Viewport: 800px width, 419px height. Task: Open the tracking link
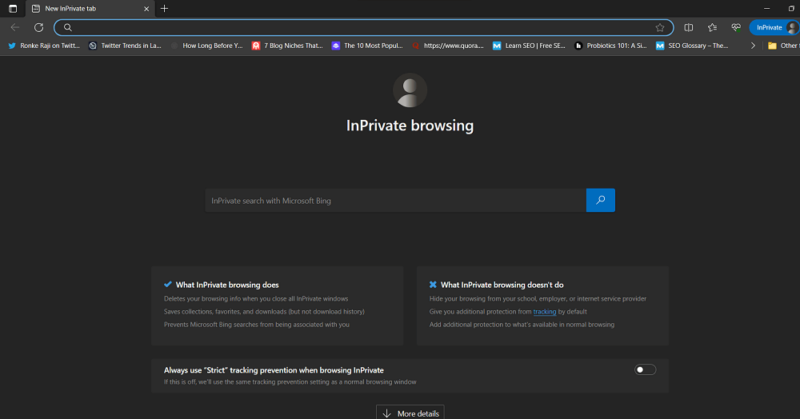[544, 312]
